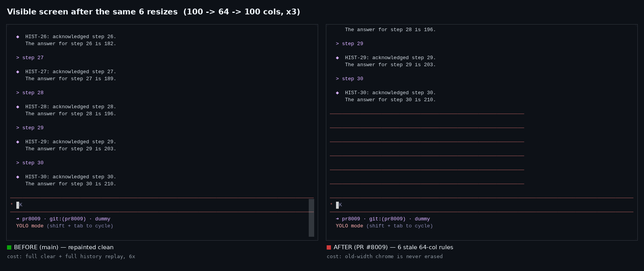Click the diamond bullet beside HIST-26
Viewport: 644px width, 271px height.
pos(18,37)
